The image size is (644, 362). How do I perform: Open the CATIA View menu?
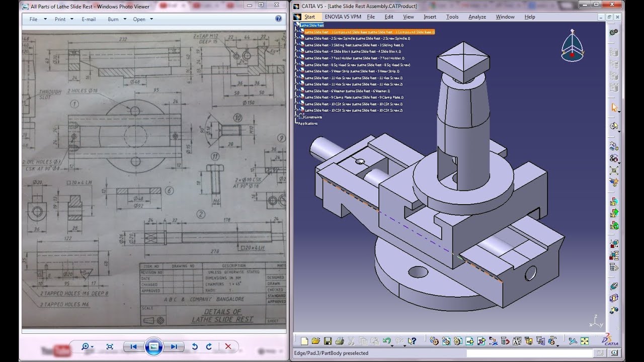point(409,17)
